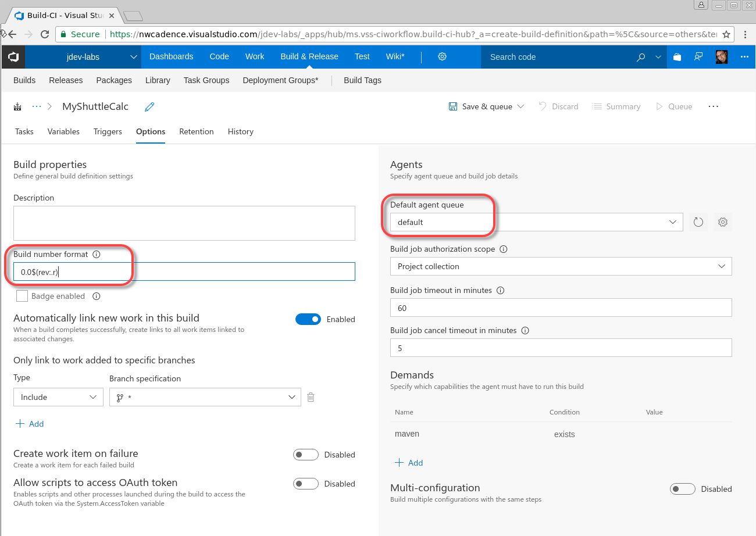The width and height of the screenshot is (756, 536).
Task: Click the build definitions icon beside breadcrumb
Action: 17,107
